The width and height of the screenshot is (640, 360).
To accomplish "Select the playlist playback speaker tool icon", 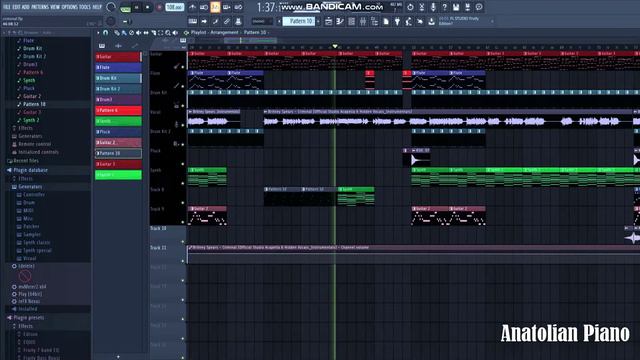I will pyautogui.click(x=175, y=33).
